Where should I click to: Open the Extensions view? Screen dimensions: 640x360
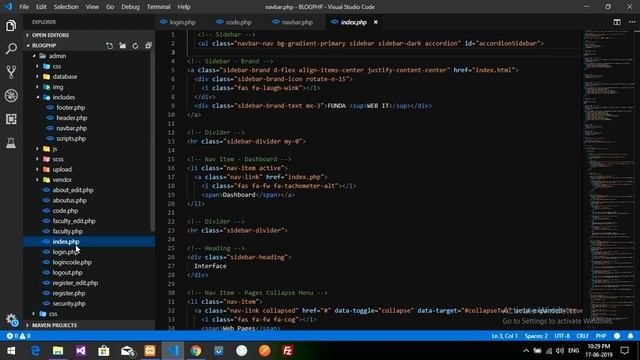(11, 119)
